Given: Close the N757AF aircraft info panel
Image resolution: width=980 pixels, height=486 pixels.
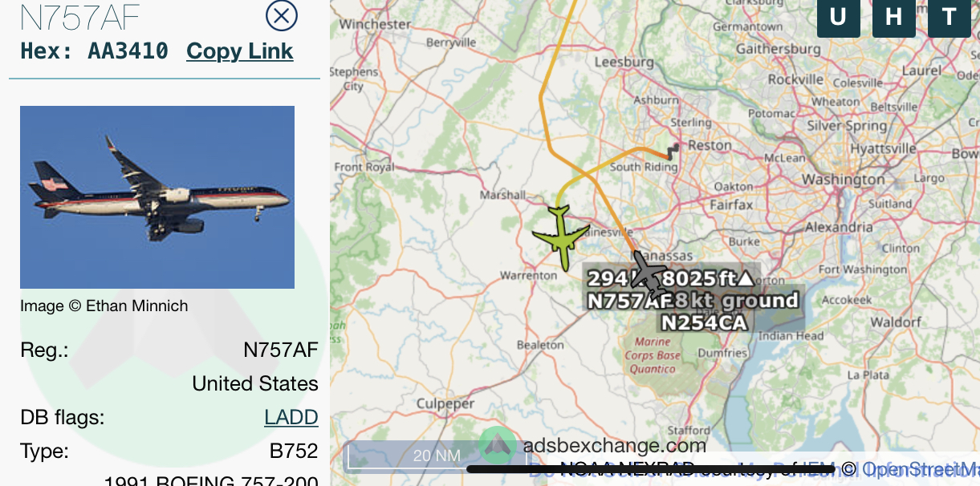Looking at the screenshot, I should tap(281, 14).
